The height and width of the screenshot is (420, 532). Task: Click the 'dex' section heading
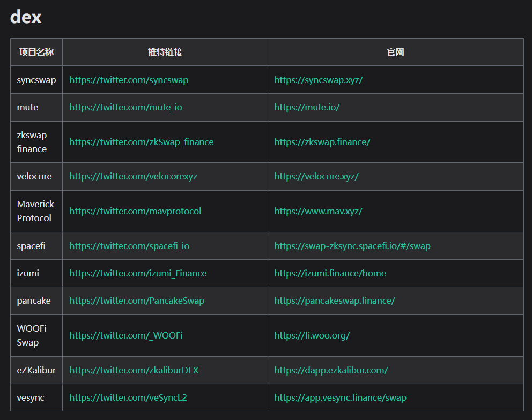coord(26,17)
